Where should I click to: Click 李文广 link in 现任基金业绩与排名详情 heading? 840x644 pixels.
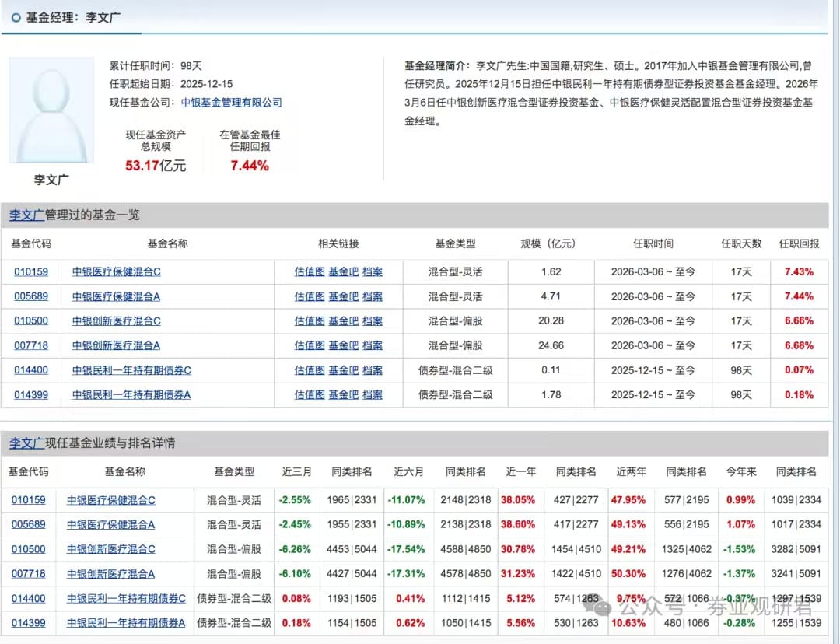pos(26,443)
